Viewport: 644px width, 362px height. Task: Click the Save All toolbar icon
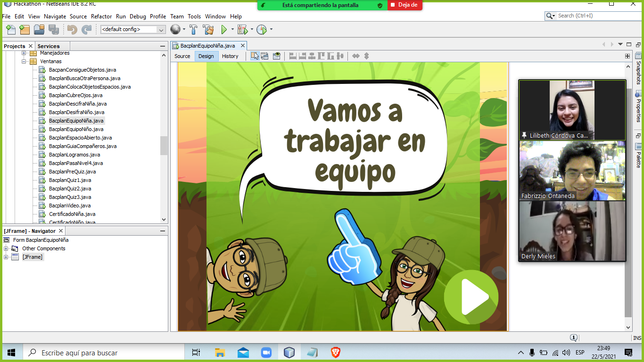click(x=54, y=30)
